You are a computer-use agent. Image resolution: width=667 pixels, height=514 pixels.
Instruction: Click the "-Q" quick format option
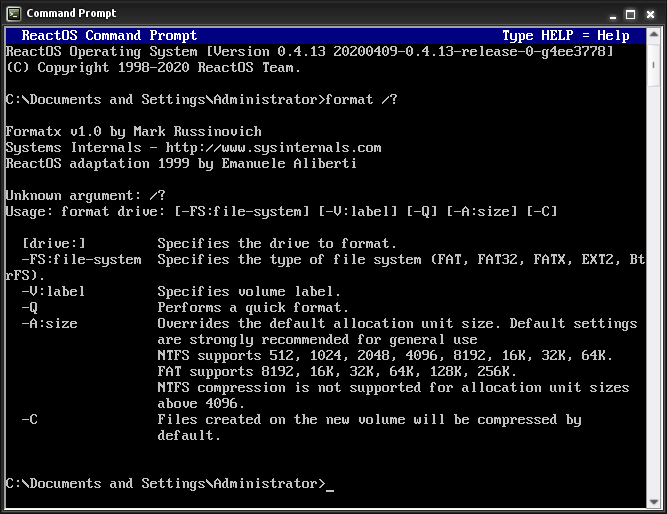click(29, 307)
